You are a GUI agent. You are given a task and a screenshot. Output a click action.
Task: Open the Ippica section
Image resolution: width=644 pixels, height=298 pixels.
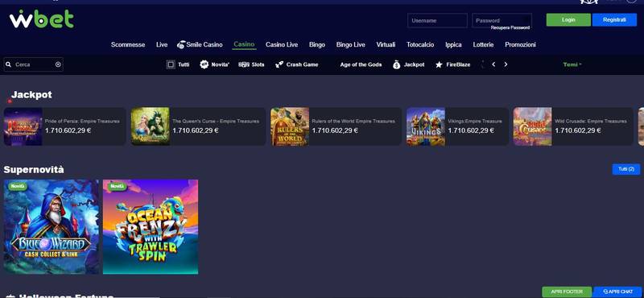(x=453, y=45)
